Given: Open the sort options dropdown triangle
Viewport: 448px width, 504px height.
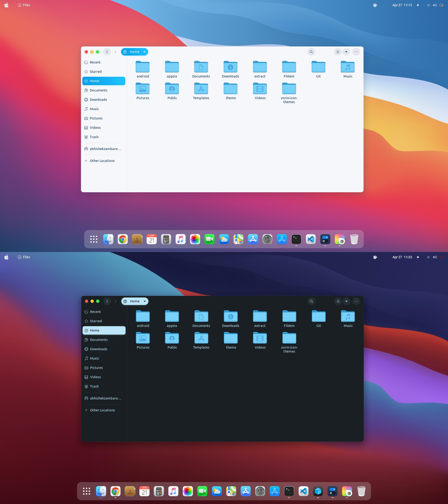Looking at the screenshot, I should pyautogui.click(x=346, y=52).
